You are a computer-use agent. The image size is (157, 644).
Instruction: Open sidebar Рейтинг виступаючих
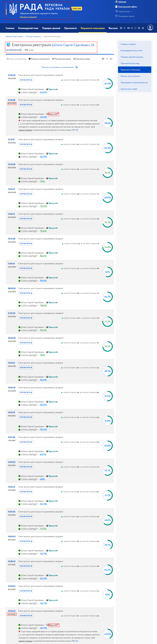click(x=135, y=76)
